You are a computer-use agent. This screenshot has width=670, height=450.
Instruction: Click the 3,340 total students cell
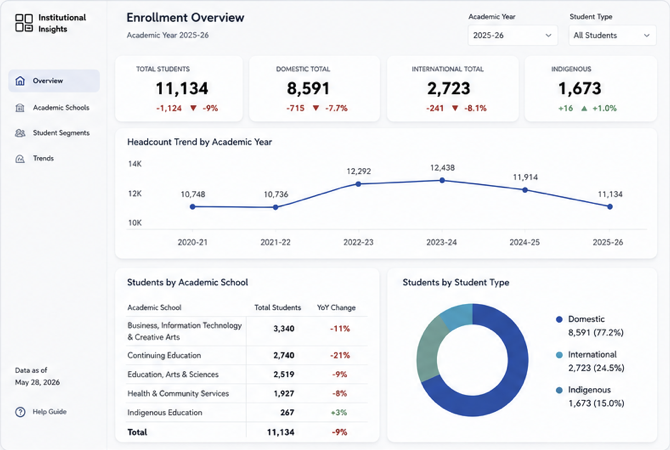(x=284, y=329)
